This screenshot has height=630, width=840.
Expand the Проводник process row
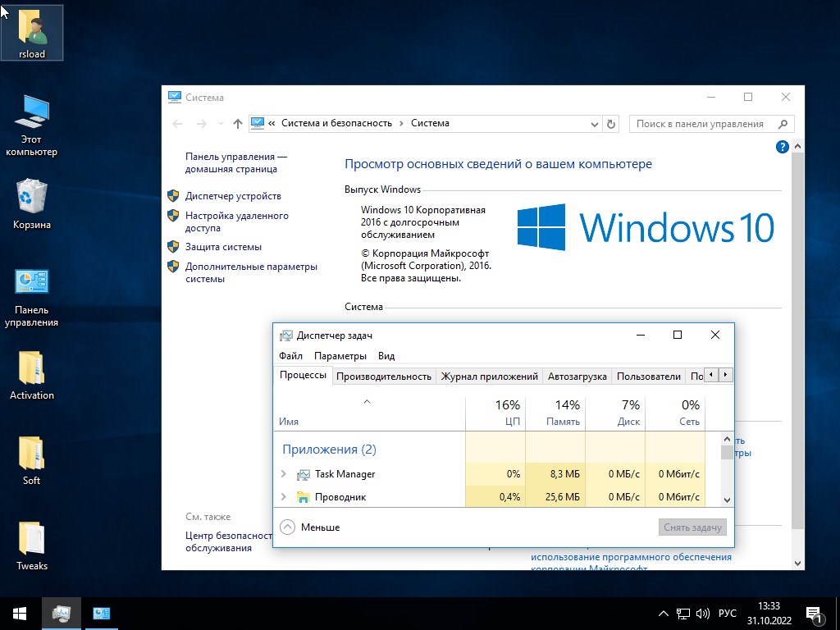[x=284, y=497]
